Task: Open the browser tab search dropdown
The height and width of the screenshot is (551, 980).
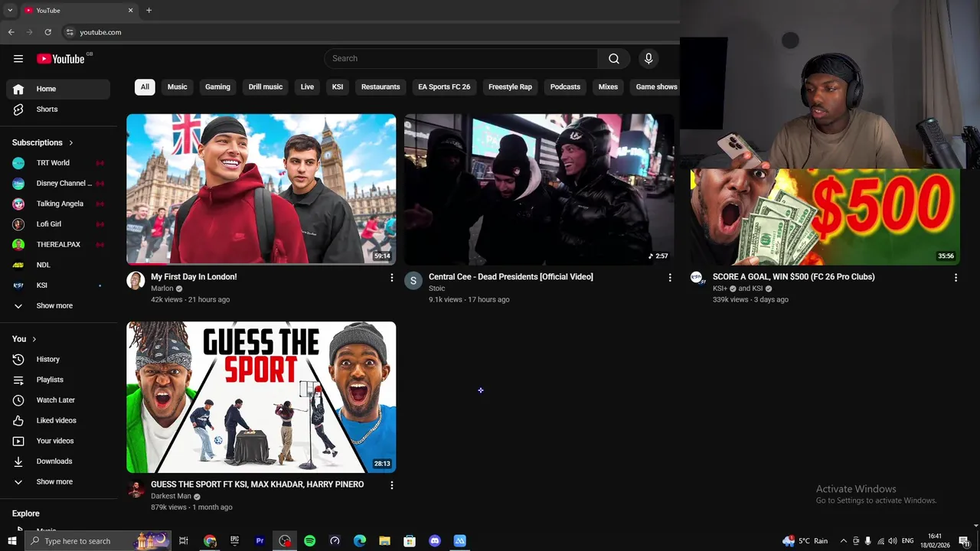Action: [x=10, y=11]
